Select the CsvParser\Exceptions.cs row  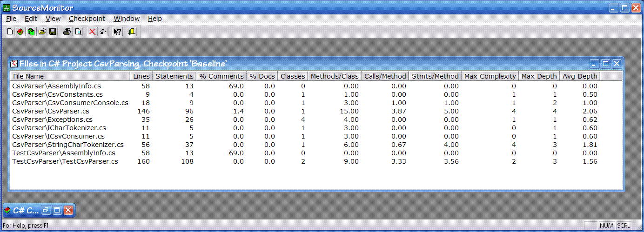coord(305,119)
